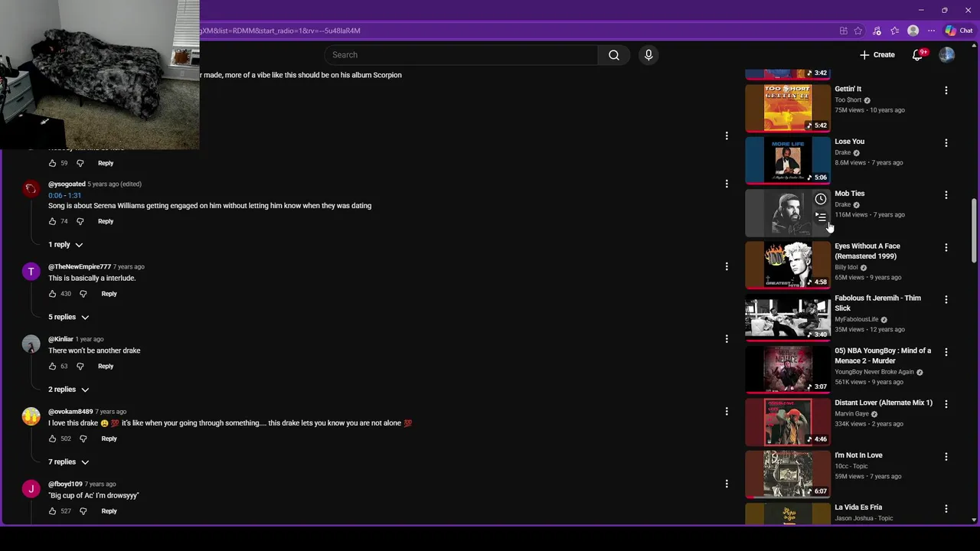The image size is (980, 551).
Task: Open options menu for Mob Ties video
Action: [x=946, y=195]
